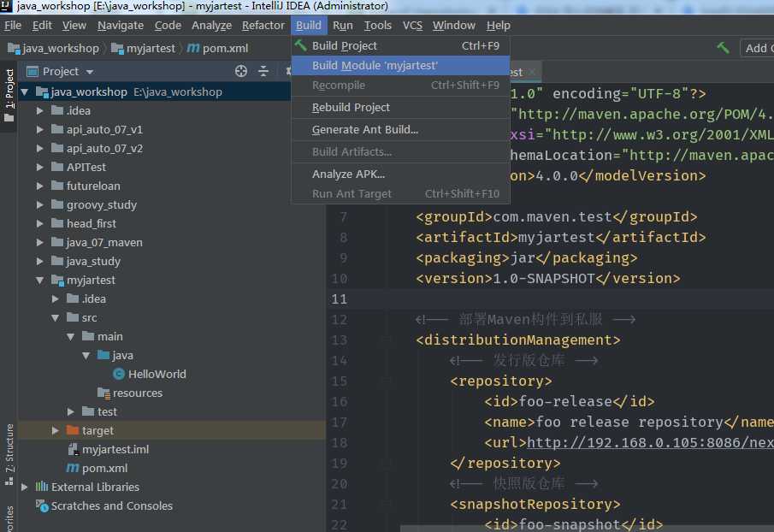The image size is (774, 532).
Task: Click the blue java source folder icon
Action: [103, 355]
